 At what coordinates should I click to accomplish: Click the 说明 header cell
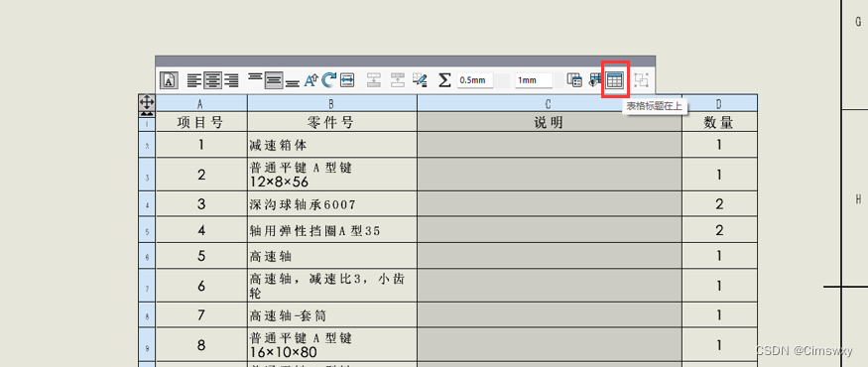[x=550, y=122]
